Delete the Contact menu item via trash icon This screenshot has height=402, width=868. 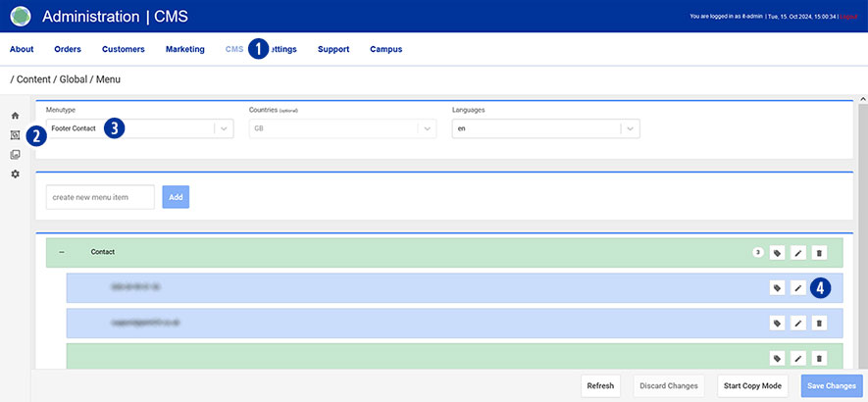point(820,253)
